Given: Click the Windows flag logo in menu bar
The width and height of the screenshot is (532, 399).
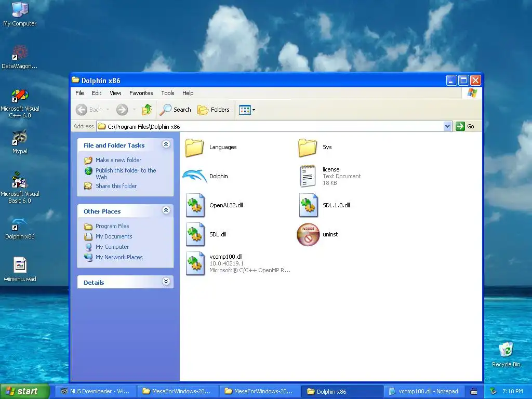Looking at the screenshot, I should 472,93.
